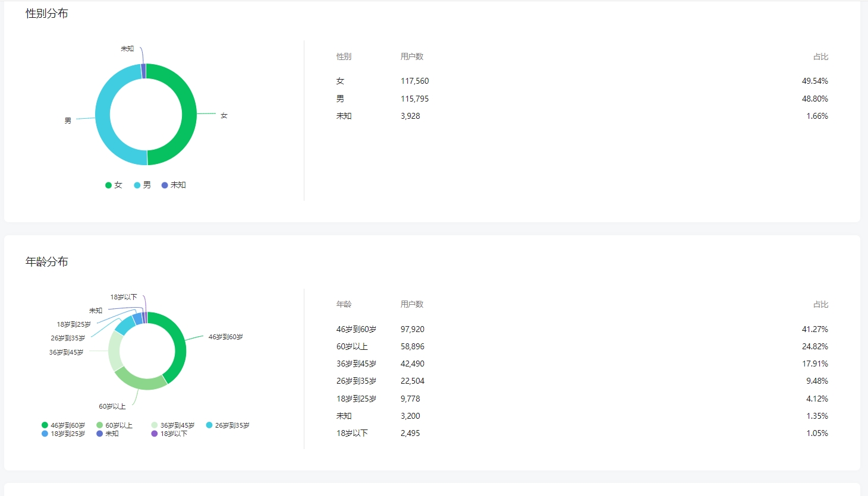Screen dimensions: 868x496
Task: Click the 性别 column header
Action: [344, 56]
